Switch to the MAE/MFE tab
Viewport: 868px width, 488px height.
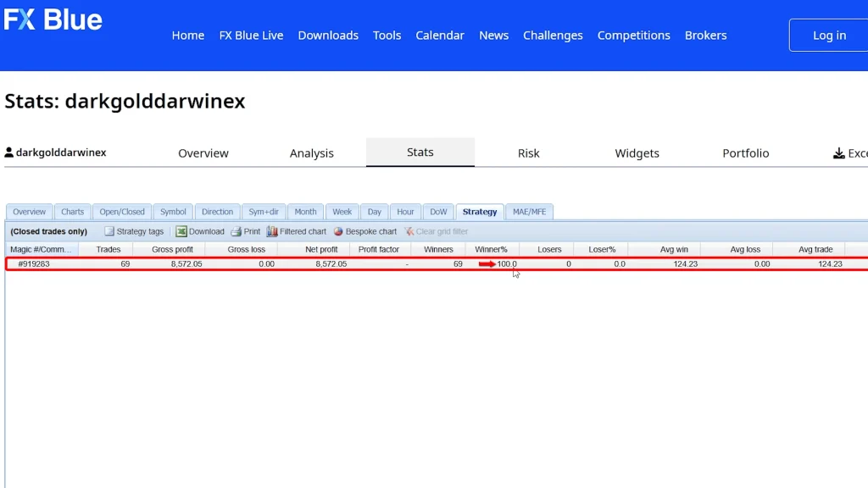[x=530, y=212]
